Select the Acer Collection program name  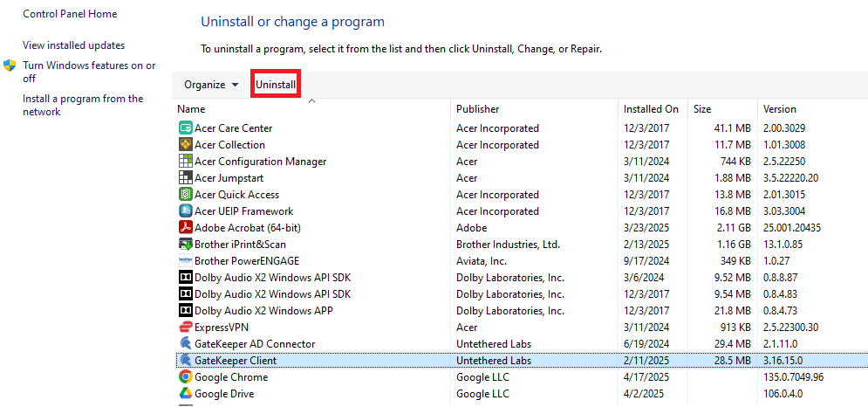229,145
